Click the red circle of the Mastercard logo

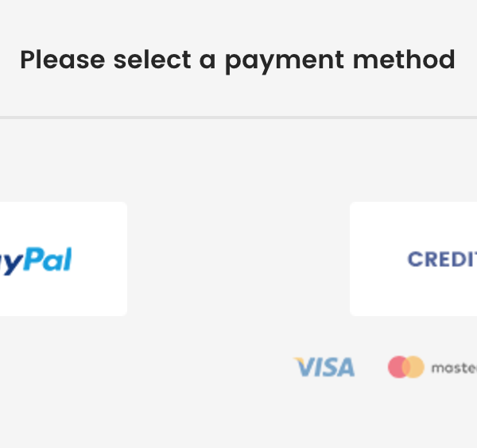pyautogui.click(x=397, y=367)
